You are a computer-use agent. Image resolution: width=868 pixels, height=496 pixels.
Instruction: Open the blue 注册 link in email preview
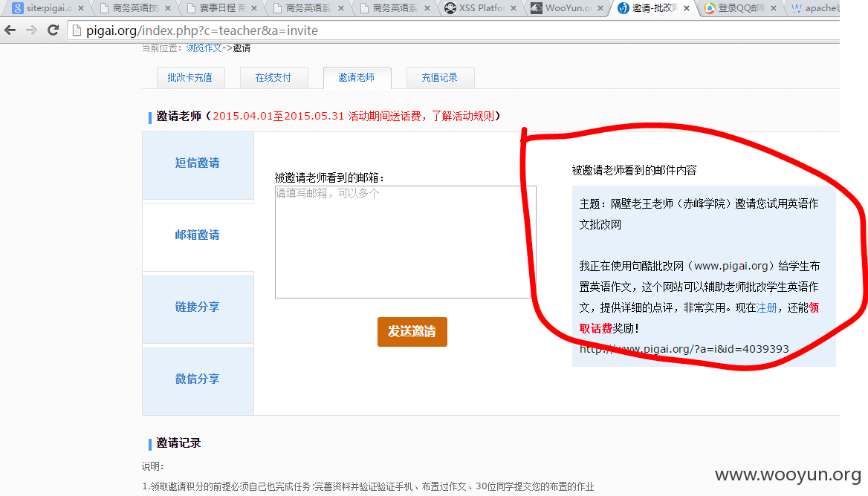[x=767, y=308]
